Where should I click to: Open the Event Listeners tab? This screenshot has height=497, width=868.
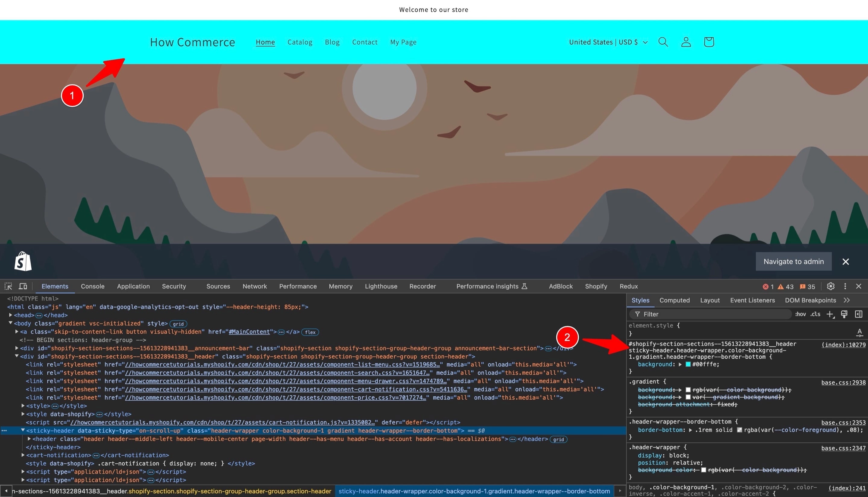tap(752, 300)
